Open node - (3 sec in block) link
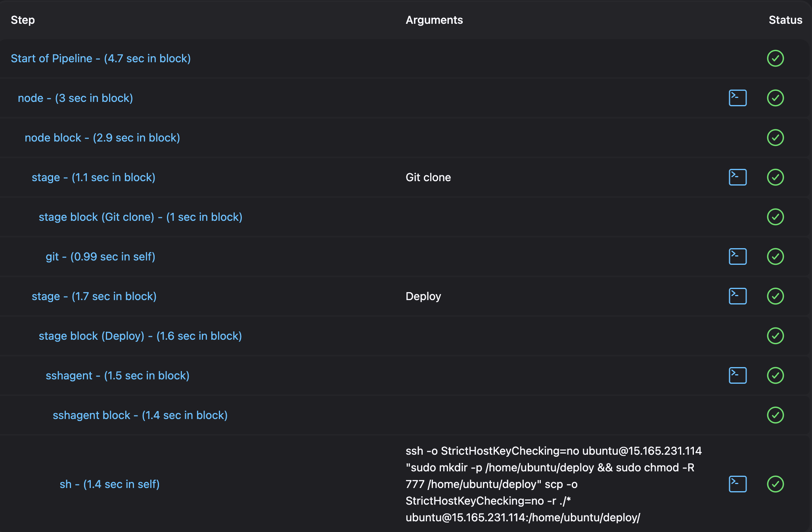 pyautogui.click(x=75, y=98)
